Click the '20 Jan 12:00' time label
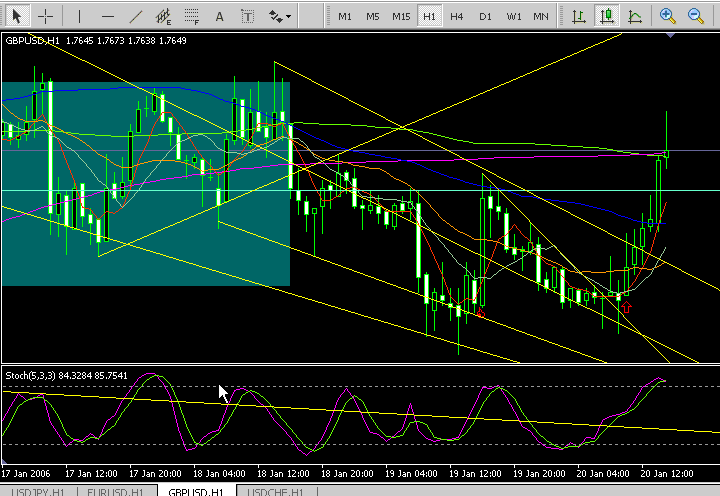The height and width of the screenshot is (496, 720). click(667, 473)
